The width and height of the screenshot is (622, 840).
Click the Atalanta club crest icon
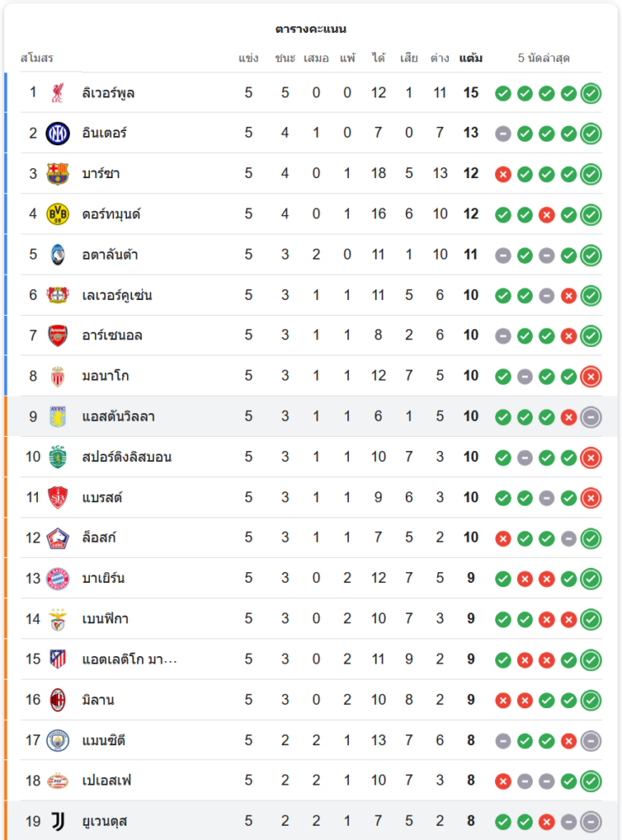[57, 255]
